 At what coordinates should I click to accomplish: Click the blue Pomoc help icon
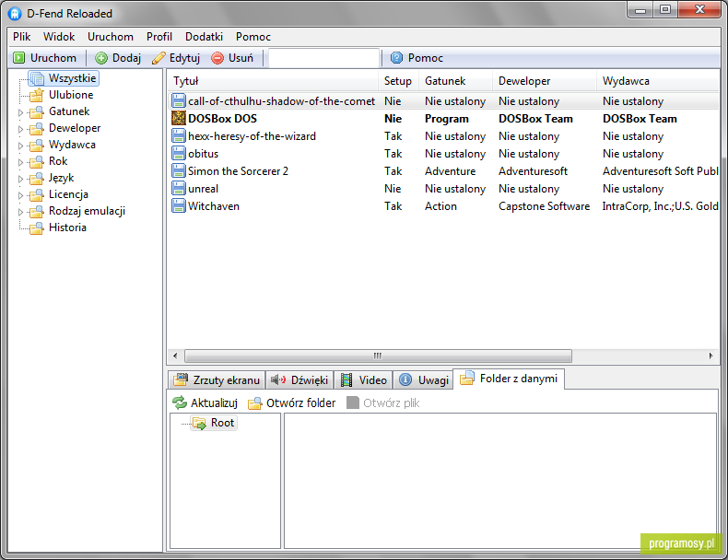click(x=396, y=58)
